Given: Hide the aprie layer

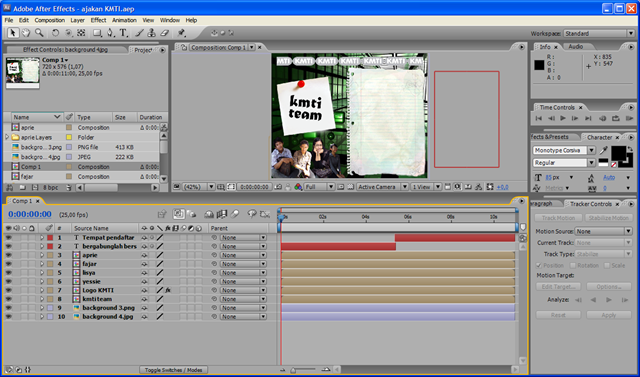Looking at the screenshot, I should pyautogui.click(x=8, y=255).
